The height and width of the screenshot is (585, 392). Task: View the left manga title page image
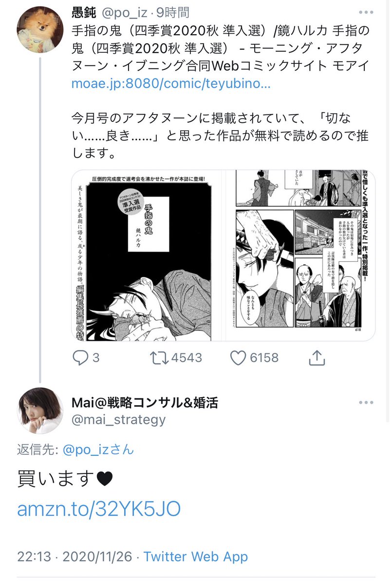[148, 255]
